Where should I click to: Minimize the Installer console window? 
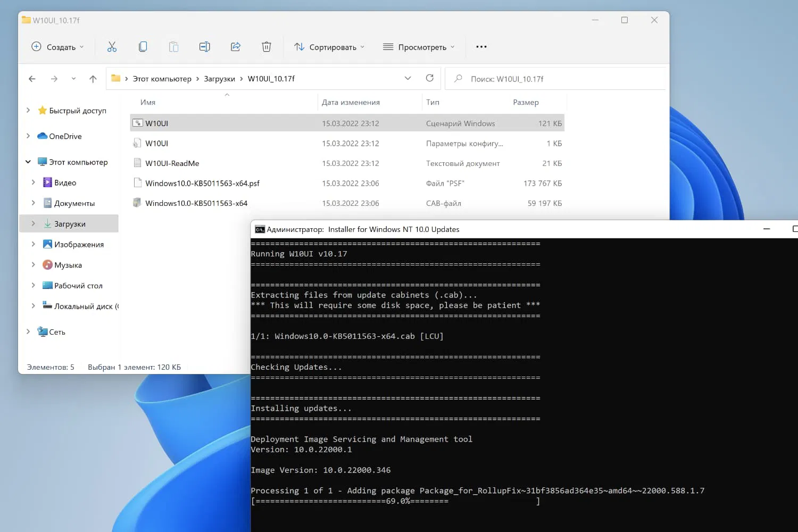coord(767,229)
